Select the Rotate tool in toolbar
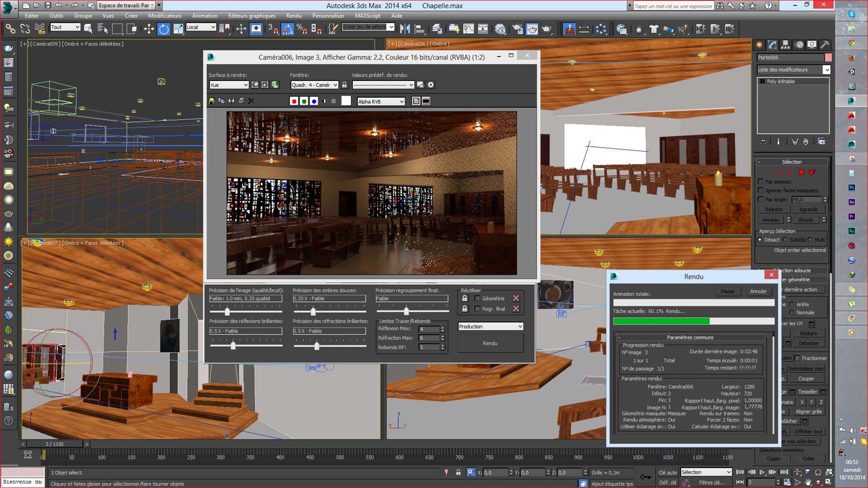The height and width of the screenshot is (488, 868). point(163,29)
